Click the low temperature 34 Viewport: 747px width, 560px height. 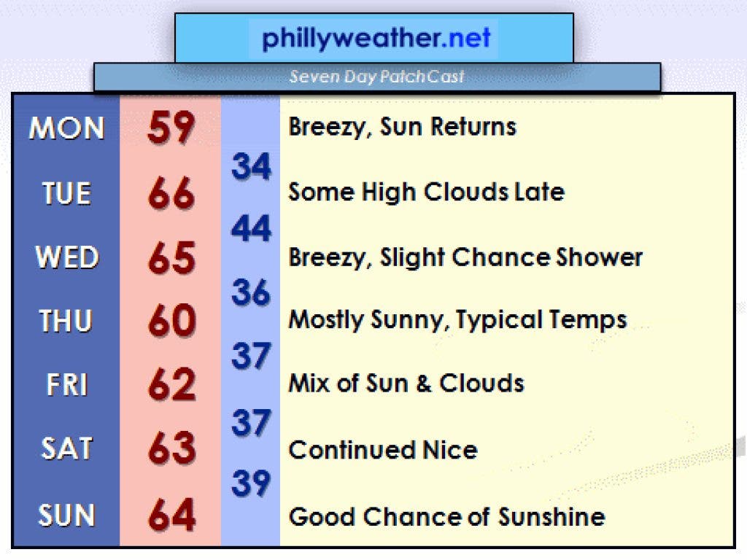tap(251, 167)
